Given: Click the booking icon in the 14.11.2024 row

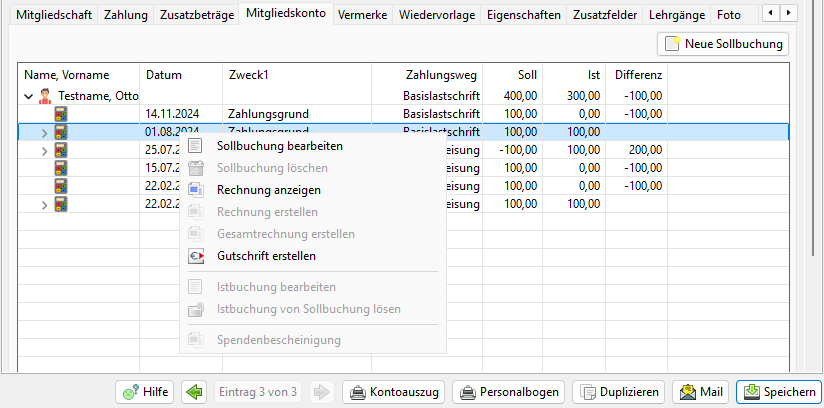Looking at the screenshot, I should tap(61, 114).
